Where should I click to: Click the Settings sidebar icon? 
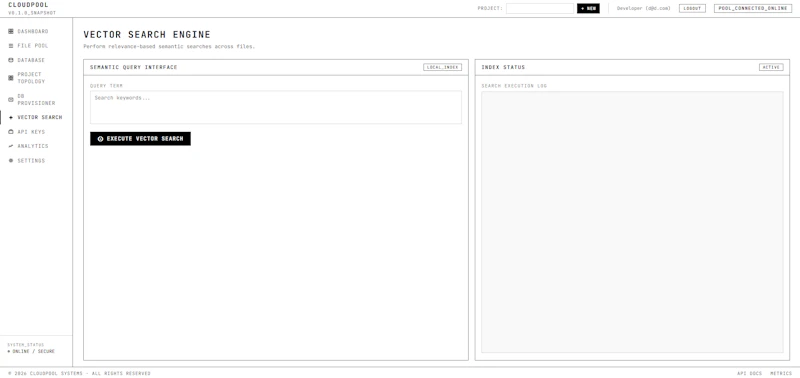11,161
